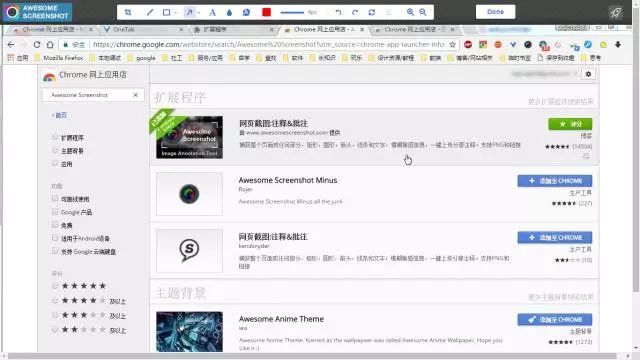Check the 支持 Google 云端硬盘 option
The height and width of the screenshot is (360, 640).
point(55,251)
